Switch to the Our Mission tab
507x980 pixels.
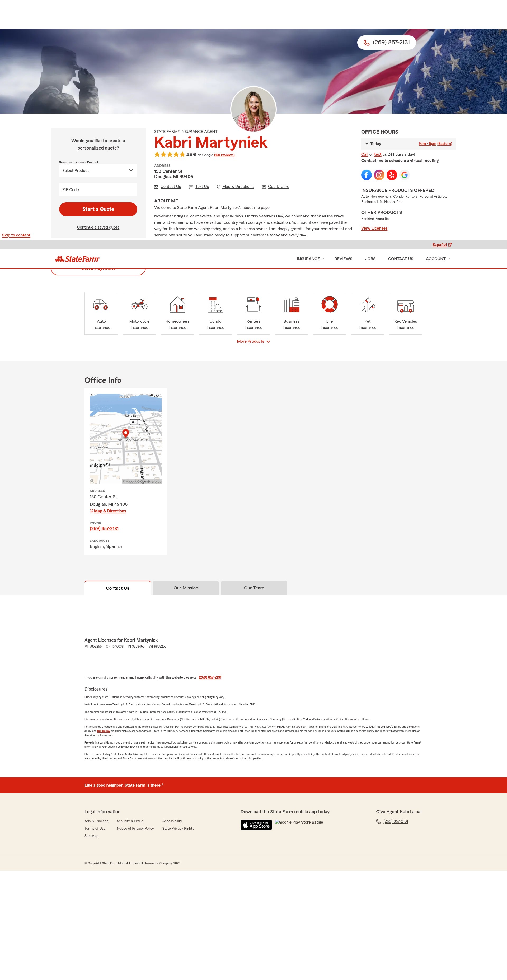point(186,588)
